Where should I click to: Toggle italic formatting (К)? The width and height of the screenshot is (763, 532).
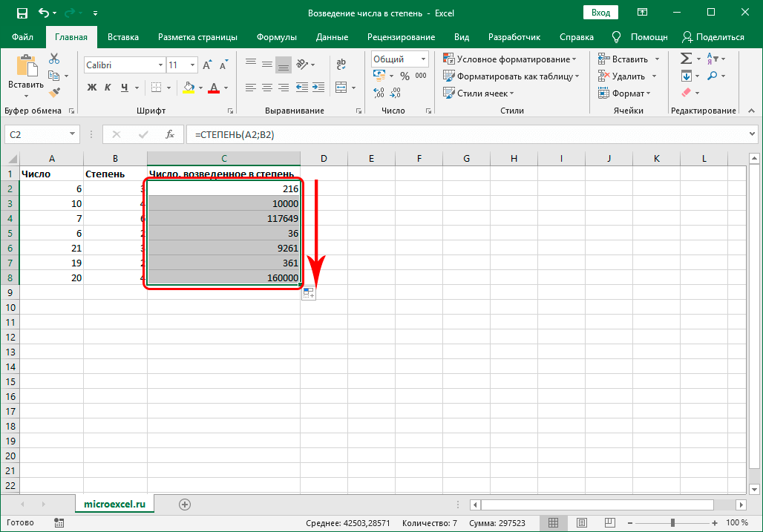point(108,88)
